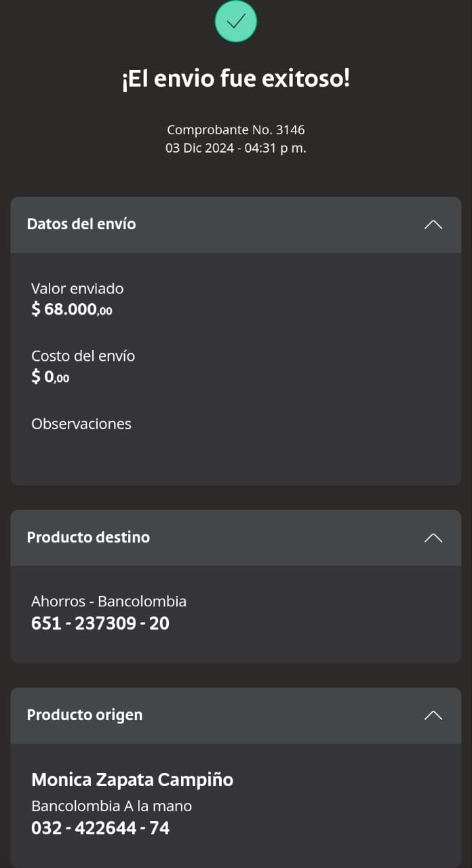Screen dimensions: 472x868
Task: Click the name Monica Zapata Campiño
Action: click(132, 780)
